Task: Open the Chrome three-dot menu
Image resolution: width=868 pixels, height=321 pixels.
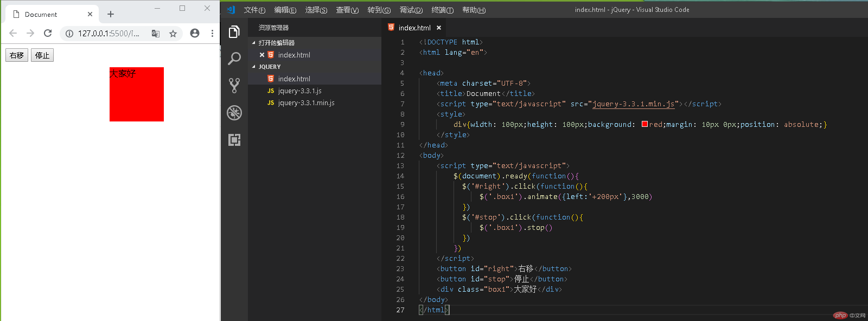Action: point(212,33)
